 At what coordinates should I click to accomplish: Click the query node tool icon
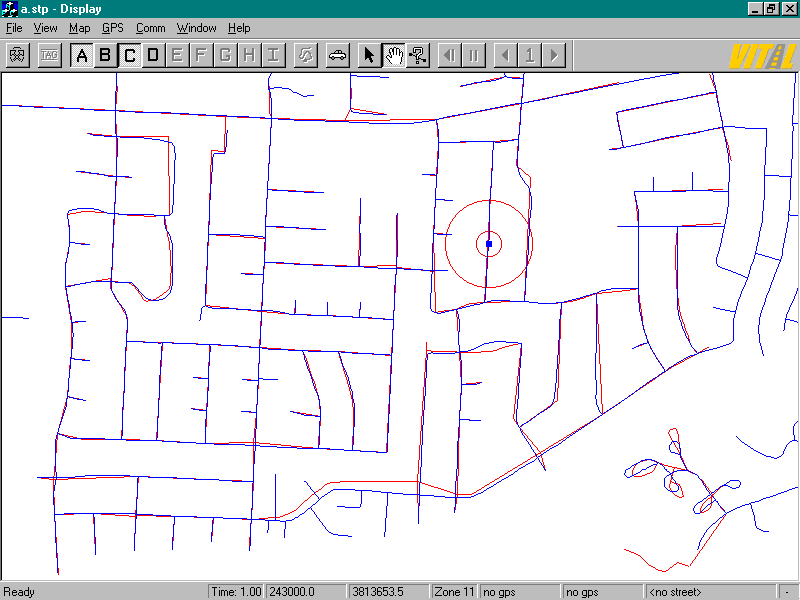click(x=418, y=55)
